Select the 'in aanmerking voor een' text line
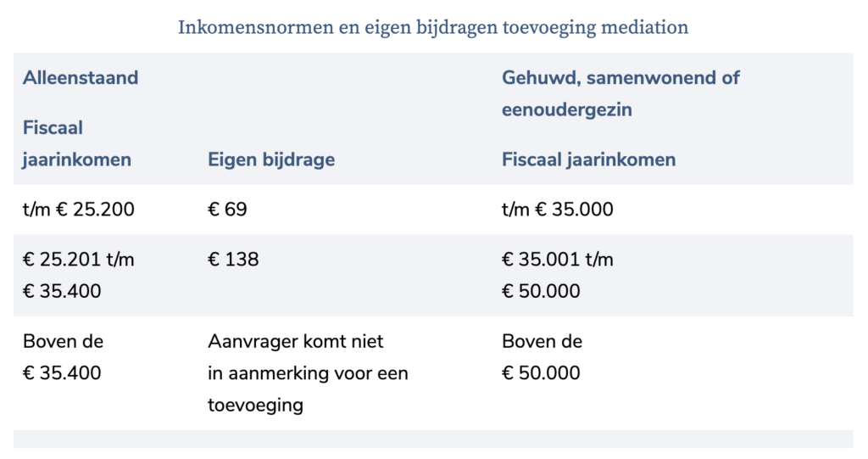Screen dimensions: 868x459 [308, 373]
